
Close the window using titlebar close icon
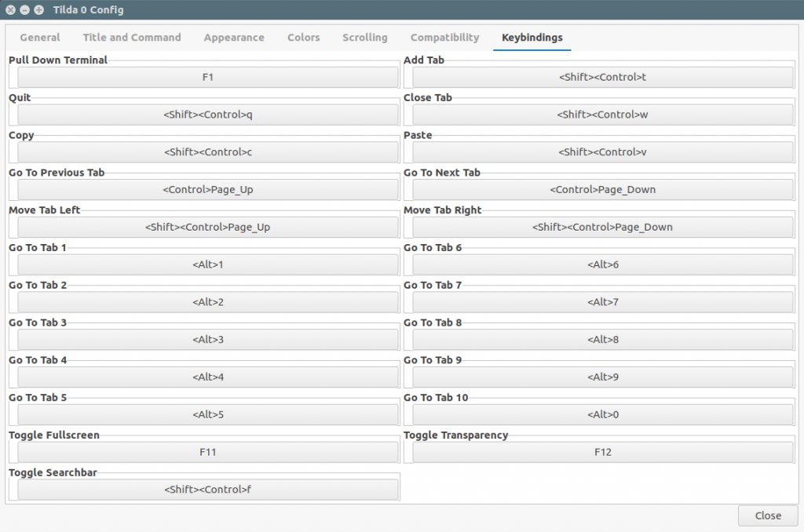pyautogui.click(x=11, y=10)
